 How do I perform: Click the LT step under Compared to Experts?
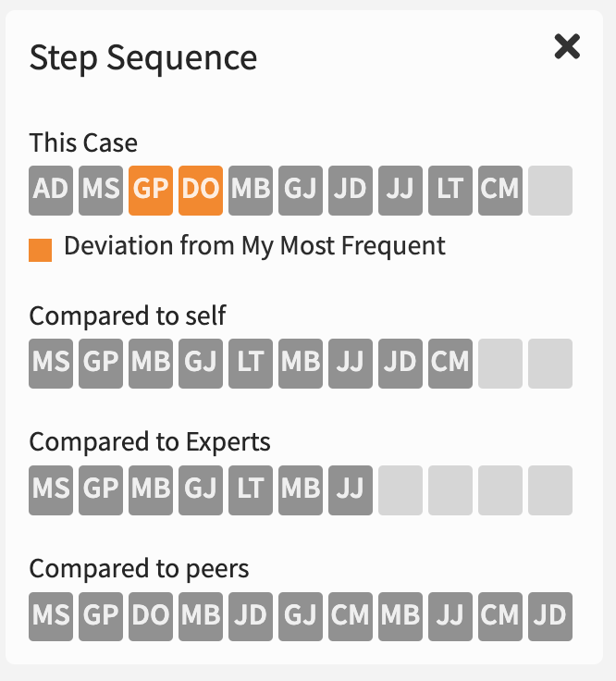coord(251,489)
